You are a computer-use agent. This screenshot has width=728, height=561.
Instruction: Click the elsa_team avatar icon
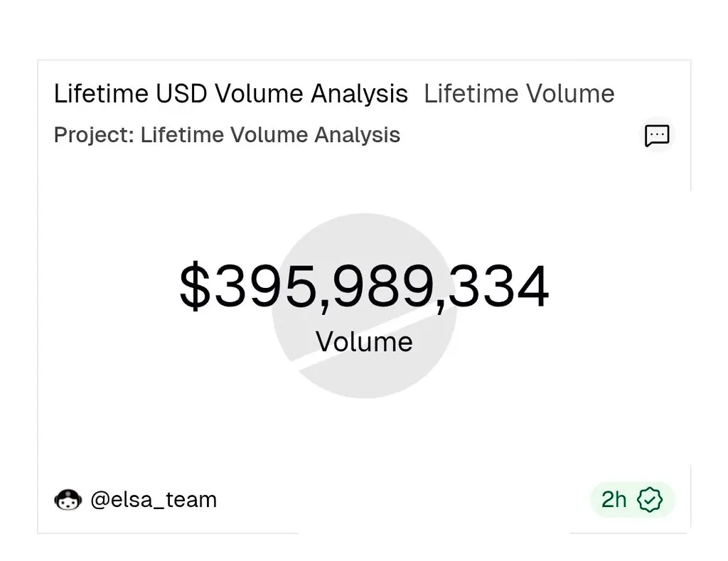pos(68,500)
